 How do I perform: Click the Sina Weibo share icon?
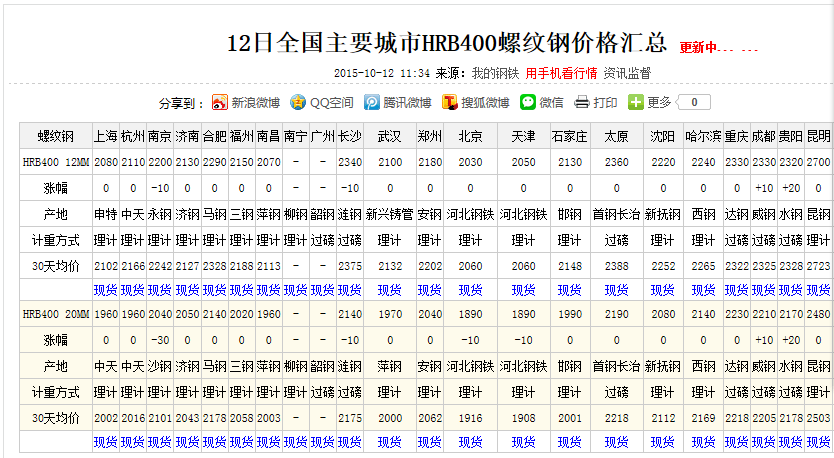pos(219,102)
